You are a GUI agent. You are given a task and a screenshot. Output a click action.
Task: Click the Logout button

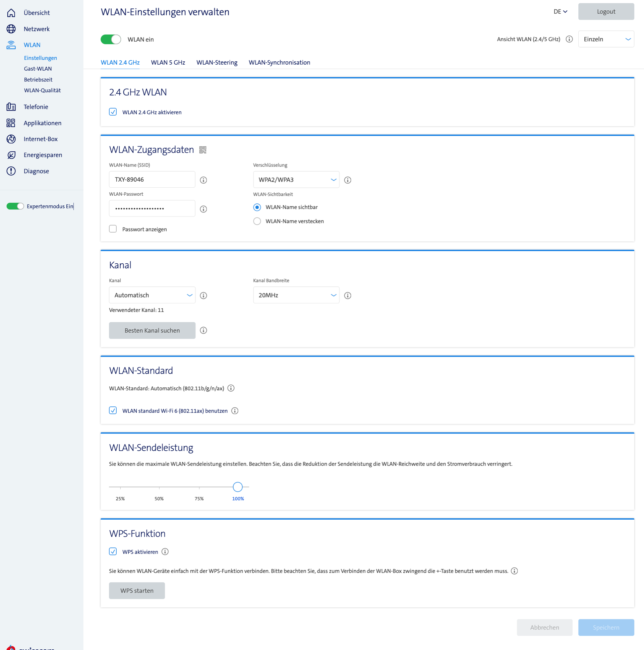pos(606,11)
